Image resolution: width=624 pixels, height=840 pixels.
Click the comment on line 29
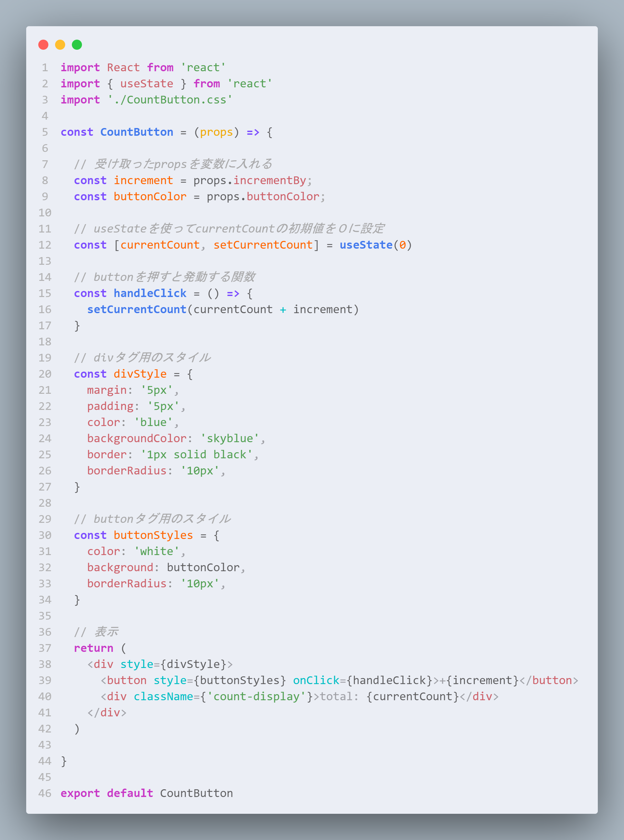152,519
